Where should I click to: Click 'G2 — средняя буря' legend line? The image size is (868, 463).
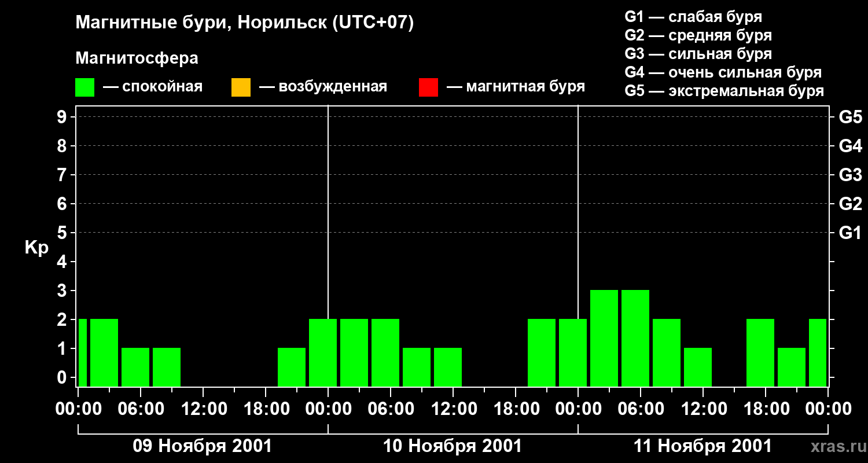pyautogui.click(x=698, y=35)
